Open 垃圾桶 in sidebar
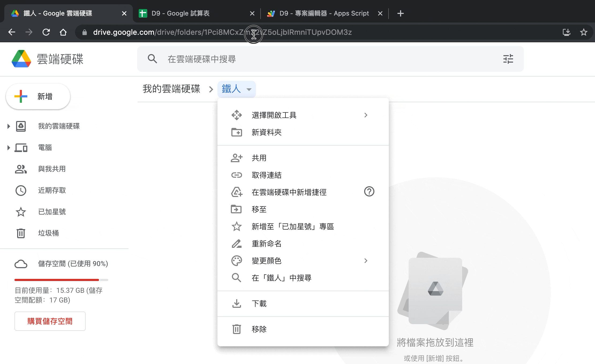The width and height of the screenshot is (595, 364). point(48,233)
